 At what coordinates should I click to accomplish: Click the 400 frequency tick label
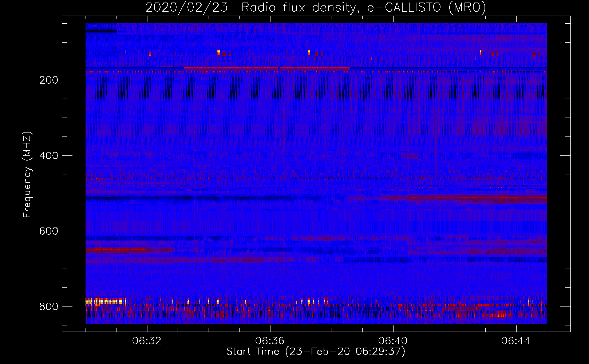coord(48,156)
